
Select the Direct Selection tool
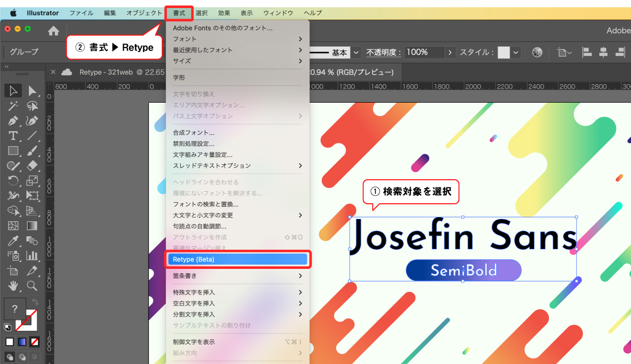[x=33, y=91]
